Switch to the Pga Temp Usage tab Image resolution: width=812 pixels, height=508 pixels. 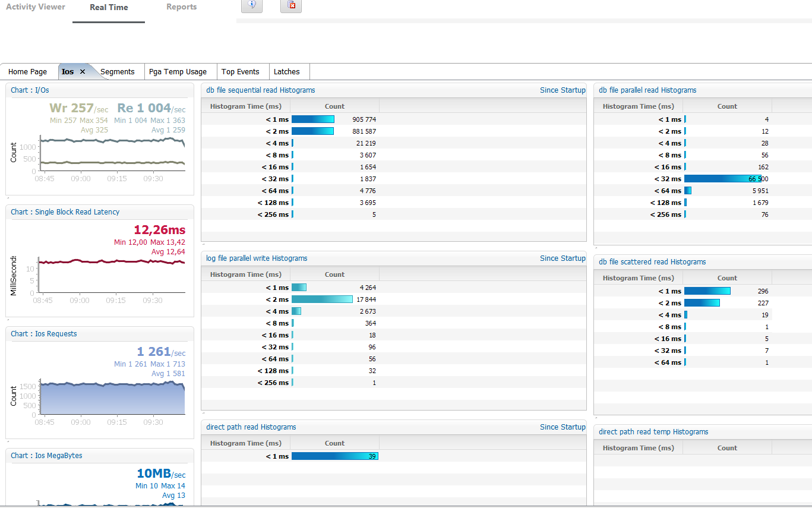[178, 72]
